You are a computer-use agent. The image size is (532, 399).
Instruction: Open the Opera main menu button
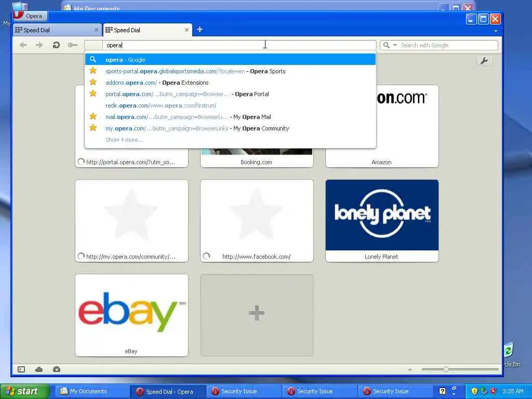pos(30,16)
